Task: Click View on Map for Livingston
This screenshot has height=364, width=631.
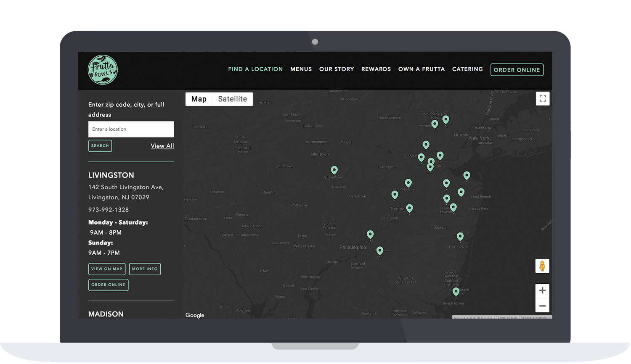Action: pyautogui.click(x=107, y=269)
